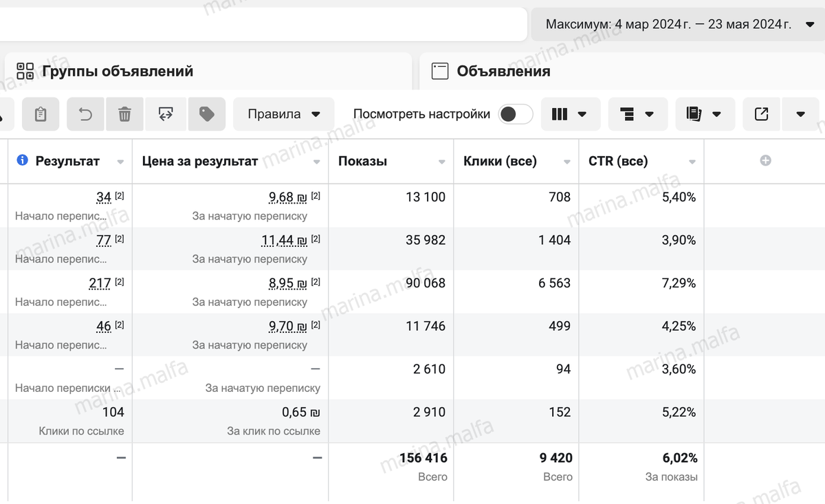Open the date range Максимум dropdown
The height and width of the screenshot is (504, 825).
tap(678, 24)
